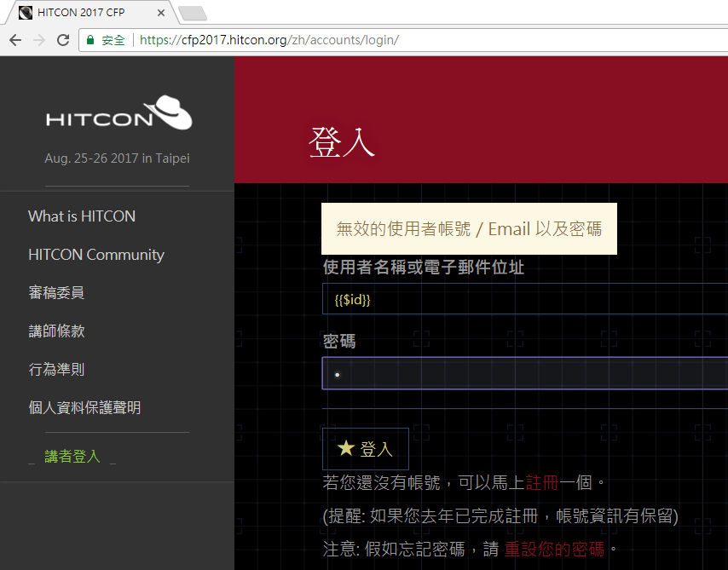
Task: Follow the 重設您的密碼 reset password link
Action: coord(554,549)
